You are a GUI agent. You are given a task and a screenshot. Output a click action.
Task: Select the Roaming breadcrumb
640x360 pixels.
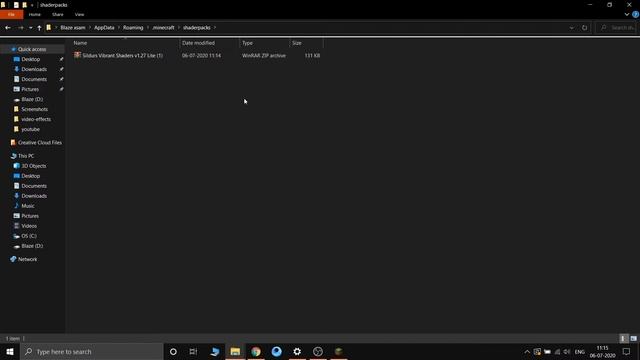(x=133, y=28)
